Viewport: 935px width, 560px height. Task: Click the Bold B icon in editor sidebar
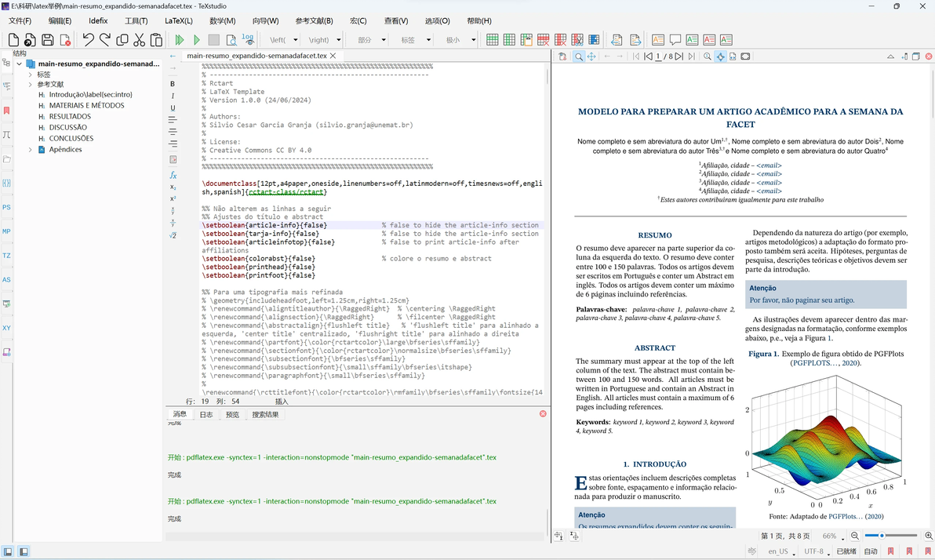click(x=173, y=84)
